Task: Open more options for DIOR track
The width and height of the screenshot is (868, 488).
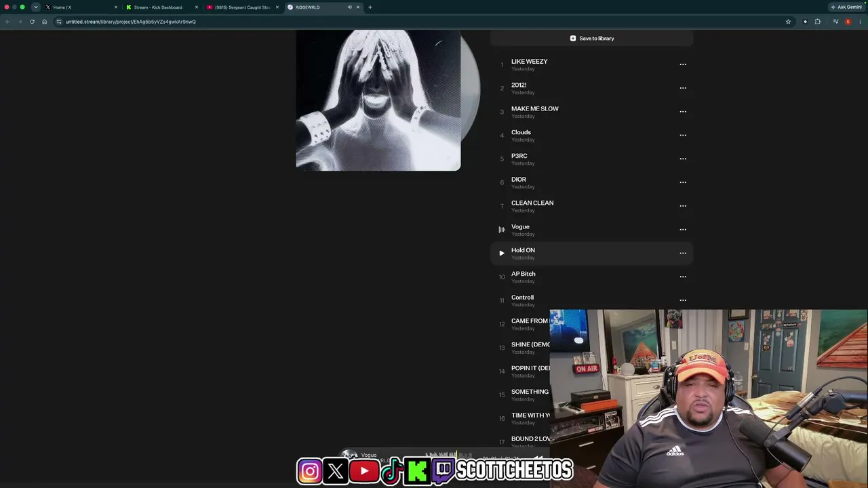Action: (683, 182)
